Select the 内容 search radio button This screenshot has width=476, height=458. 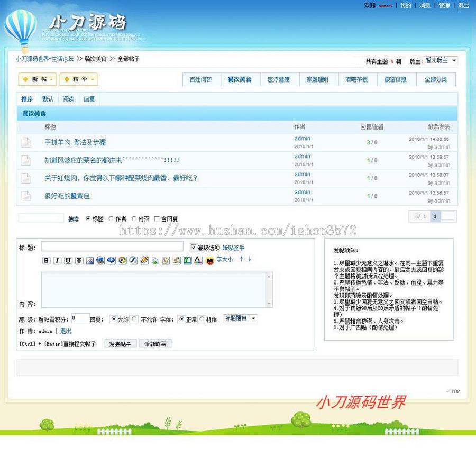click(134, 218)
